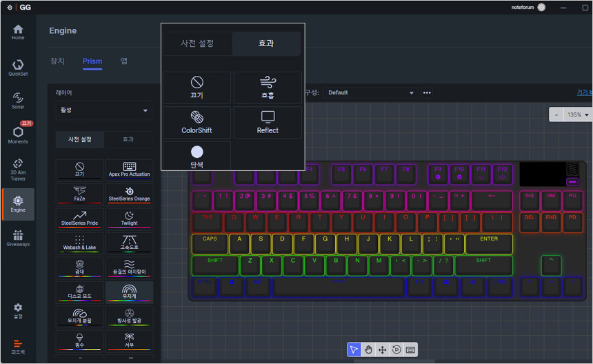Select the rotate tool in bottom toolbar
Viewport: 593px width, 364px height.
tap(396, 350)
